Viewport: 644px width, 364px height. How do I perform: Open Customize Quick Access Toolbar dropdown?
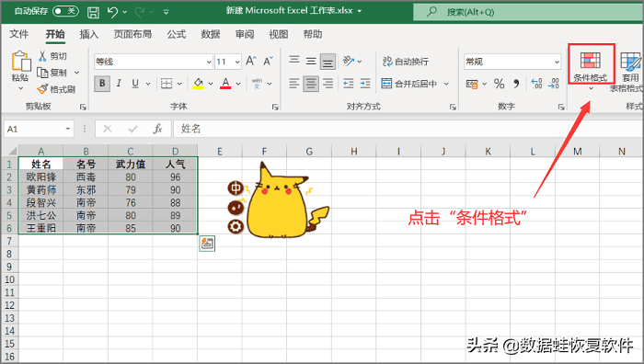pos(166,12)
